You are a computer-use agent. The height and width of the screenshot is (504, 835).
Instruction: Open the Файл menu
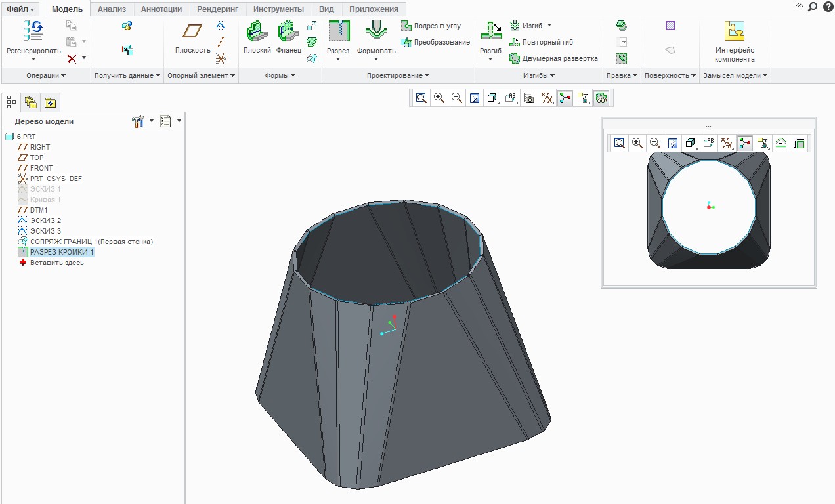pos(21,9)
